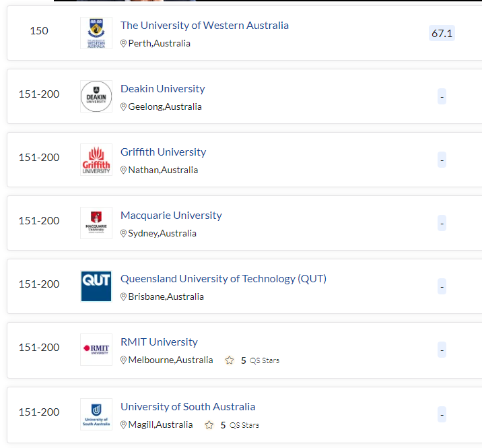Open the RMIT University link
Viewport: 482px width, 448px height.
[159, 342]
